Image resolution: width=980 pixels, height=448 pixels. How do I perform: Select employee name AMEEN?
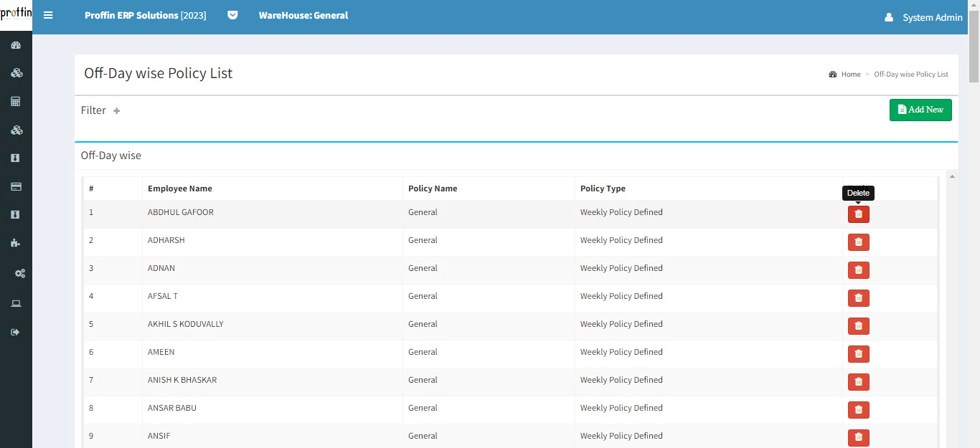[x=161, y=352]
